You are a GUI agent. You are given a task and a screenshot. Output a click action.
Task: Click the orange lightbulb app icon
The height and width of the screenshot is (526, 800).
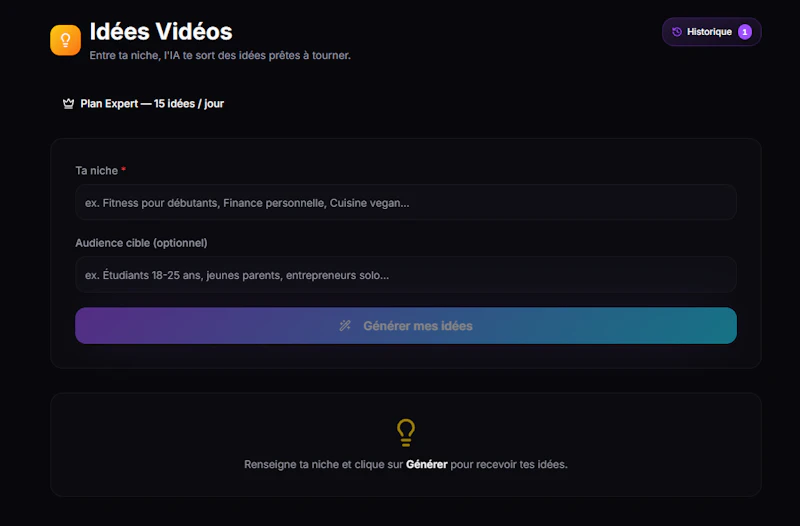coord(65,40)
